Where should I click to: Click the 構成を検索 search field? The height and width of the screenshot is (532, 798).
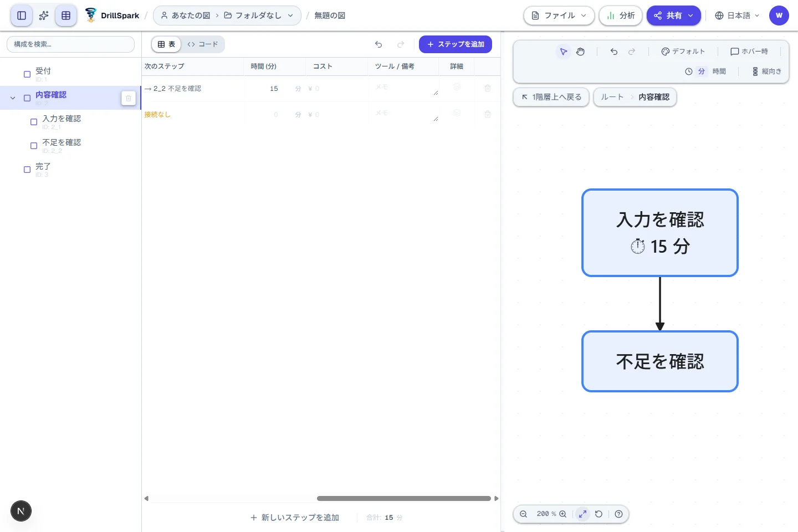(x=70, y=44)
